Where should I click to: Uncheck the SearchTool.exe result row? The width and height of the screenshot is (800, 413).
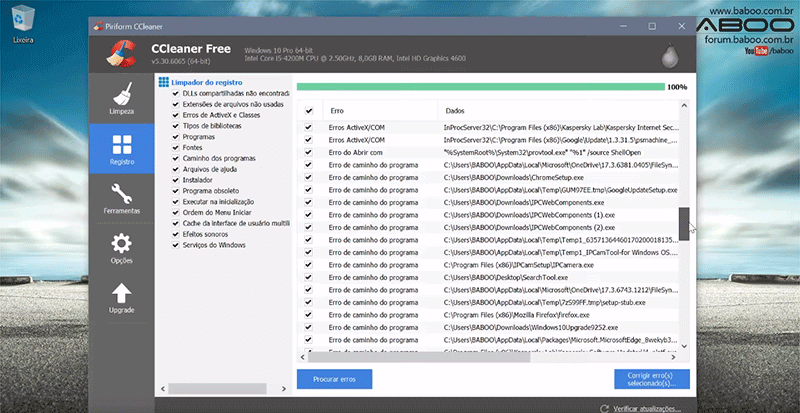point(308,277)
